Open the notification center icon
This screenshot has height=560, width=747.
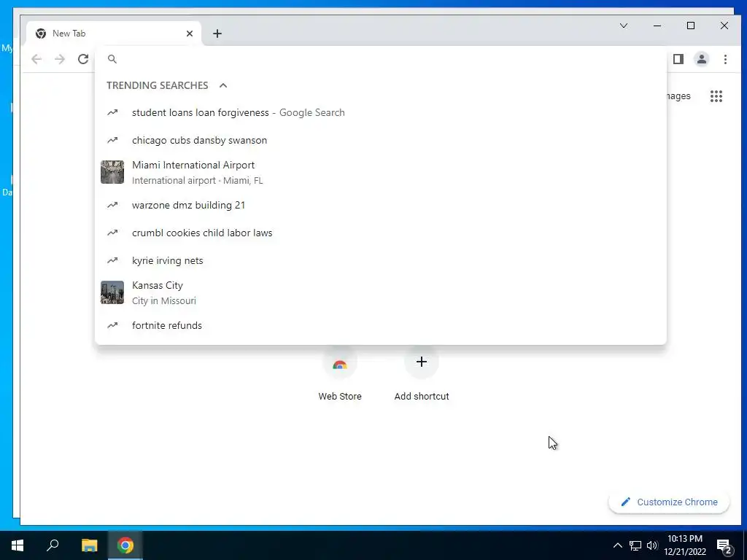tap(724, 545)
